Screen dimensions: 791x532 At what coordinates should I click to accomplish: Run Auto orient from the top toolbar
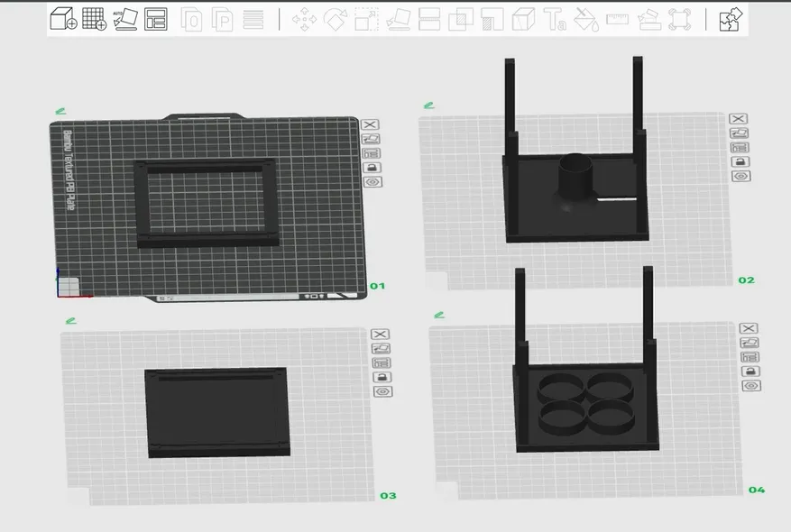[125, 19]
